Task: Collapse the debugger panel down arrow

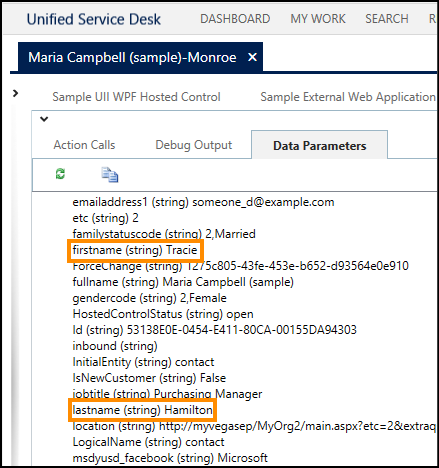Action: (x=44, y=119)
